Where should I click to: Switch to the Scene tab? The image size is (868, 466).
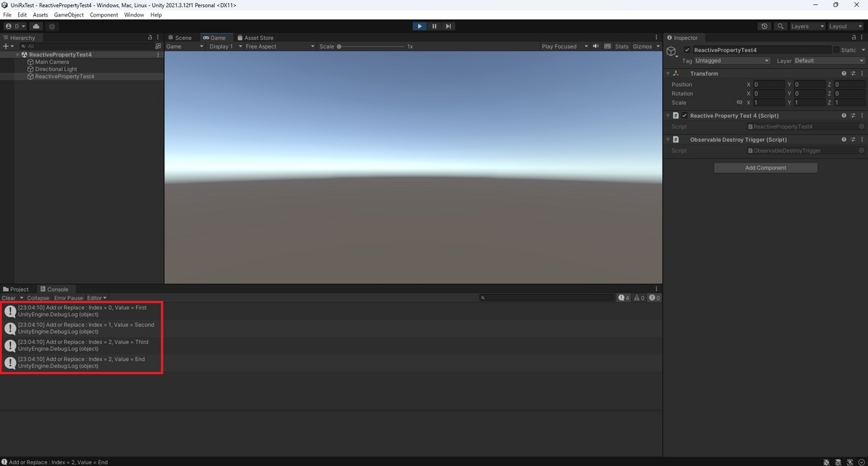[179, 38]
